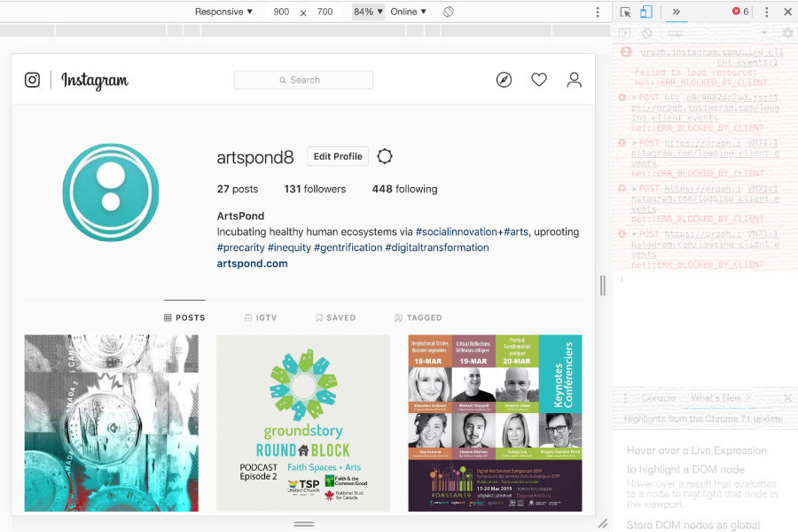Viewport: 798px width, 532px height.
Task: Click the #socialinnovation hashtag
Action: 456,231
